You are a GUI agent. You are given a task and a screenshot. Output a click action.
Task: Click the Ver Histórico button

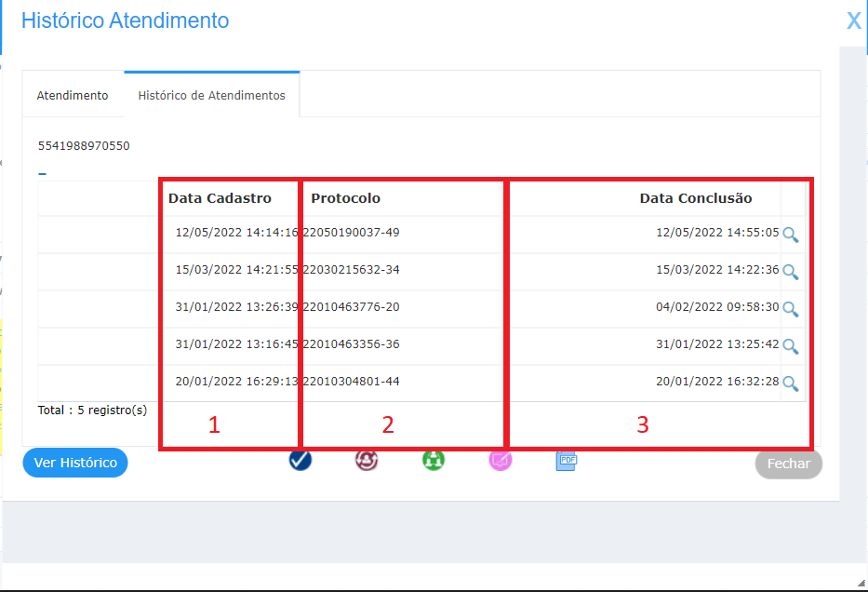coord(75,463)
